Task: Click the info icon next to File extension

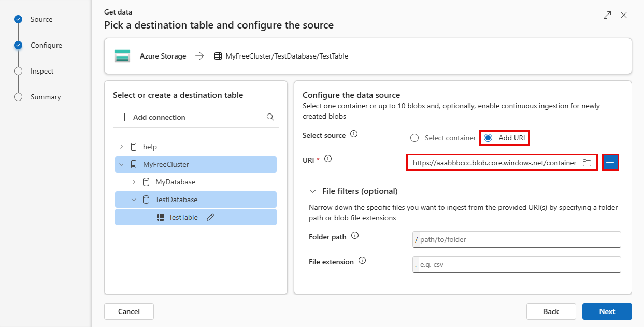Action: point(362,260)
